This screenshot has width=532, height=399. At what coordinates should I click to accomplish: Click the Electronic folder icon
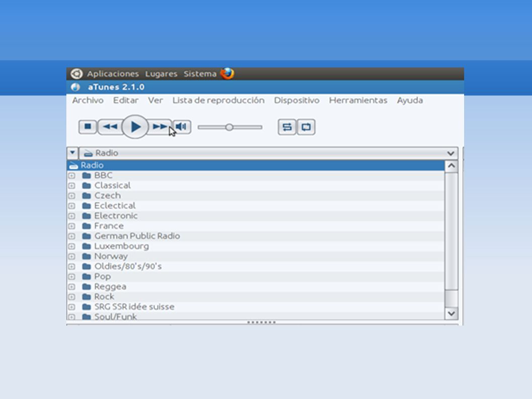point(86,216)
